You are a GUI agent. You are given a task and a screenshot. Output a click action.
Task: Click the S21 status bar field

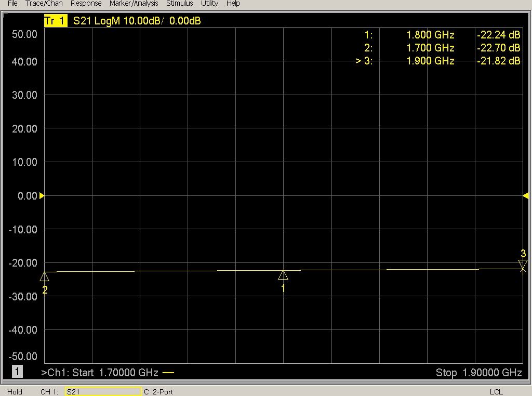(x=103, y=392)
